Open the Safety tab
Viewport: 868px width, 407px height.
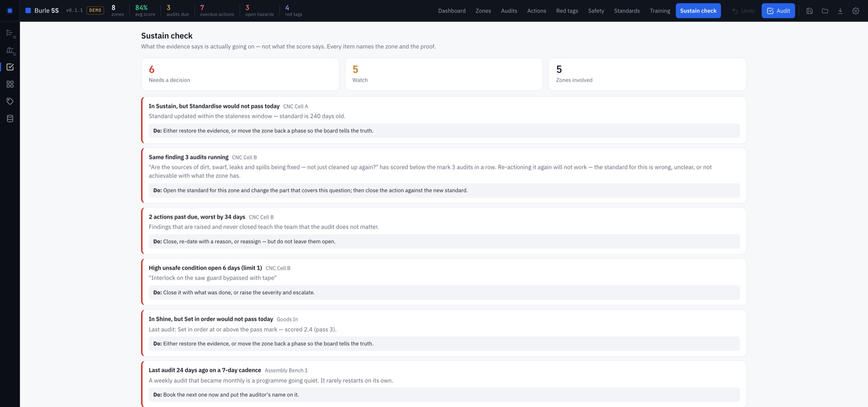[x=596, y=11]
